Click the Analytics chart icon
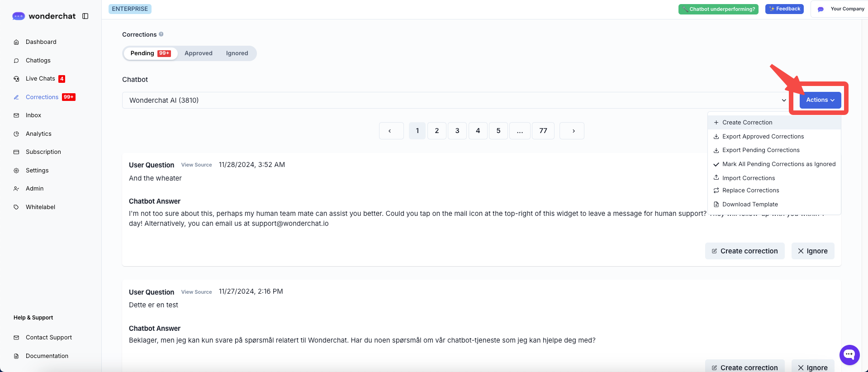Image resolution: width=868 pixels, height=372 pixels. pyautogui.click(x=16, y=134)
